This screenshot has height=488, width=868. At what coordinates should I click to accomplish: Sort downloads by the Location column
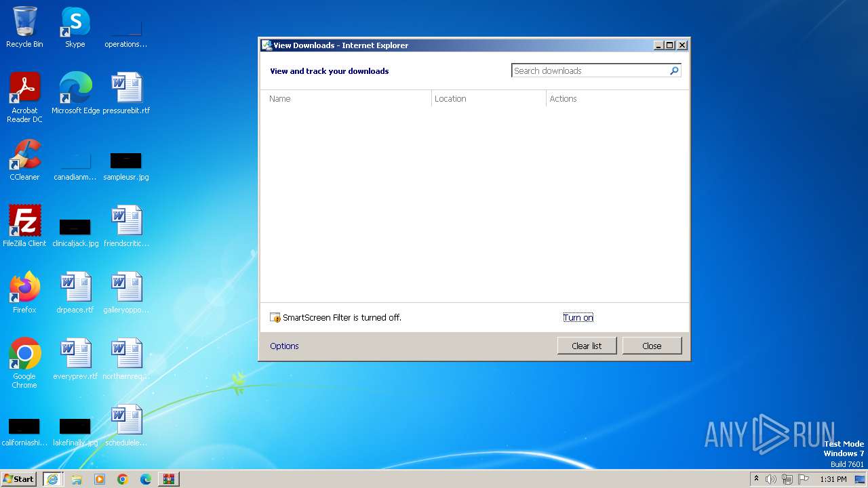tap(489, 99)
